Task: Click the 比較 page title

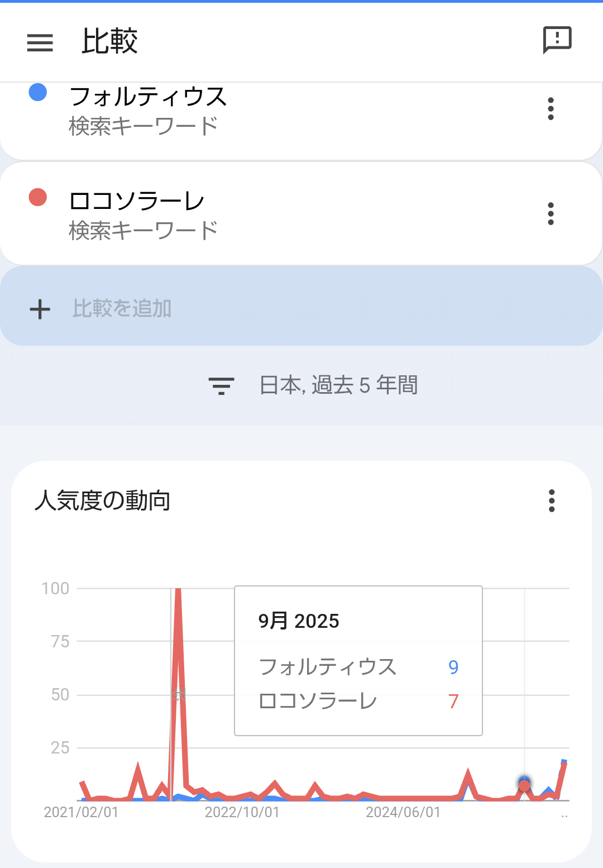Action: click(x=109, y=41)
